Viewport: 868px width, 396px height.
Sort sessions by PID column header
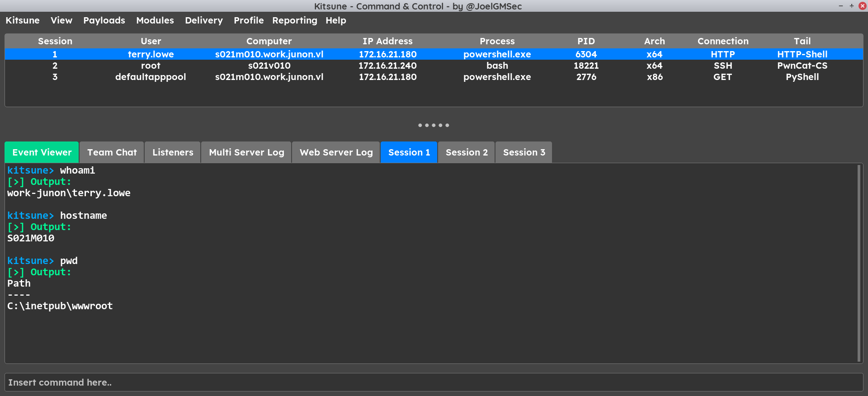[586, 41]
